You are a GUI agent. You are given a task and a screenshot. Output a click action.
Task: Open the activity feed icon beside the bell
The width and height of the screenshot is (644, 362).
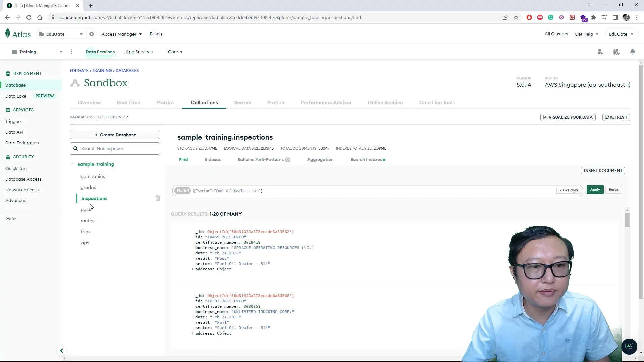pos(616,52)
